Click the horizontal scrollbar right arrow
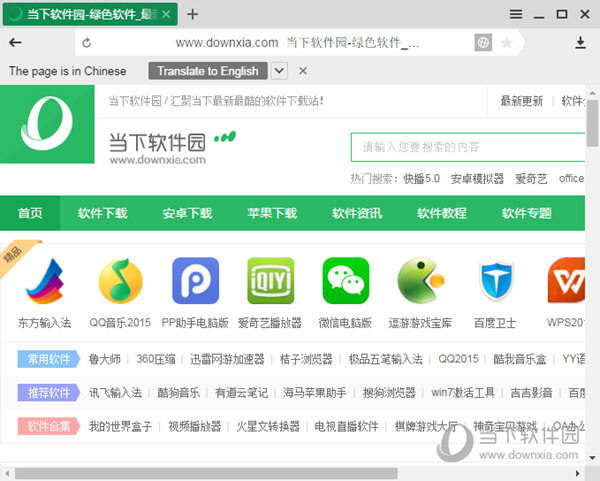The height and width of the screenshot is (481, 600). pos(578,473)
